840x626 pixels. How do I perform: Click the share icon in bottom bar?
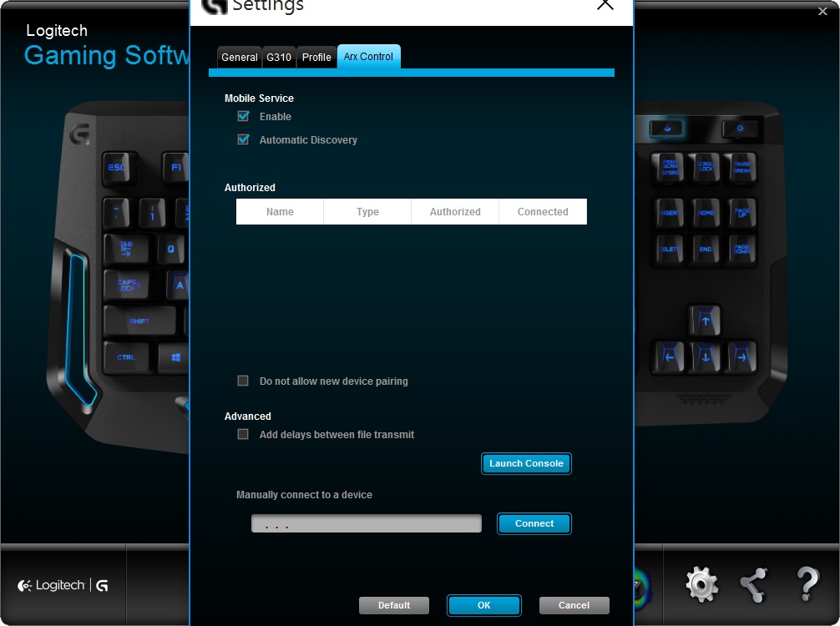click(x=753, y=585)
